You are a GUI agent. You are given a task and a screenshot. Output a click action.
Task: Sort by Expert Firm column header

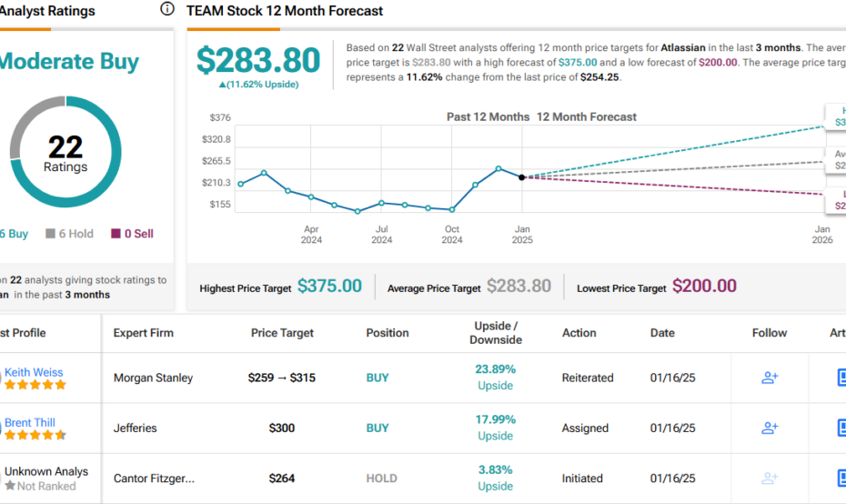(144, 333)
